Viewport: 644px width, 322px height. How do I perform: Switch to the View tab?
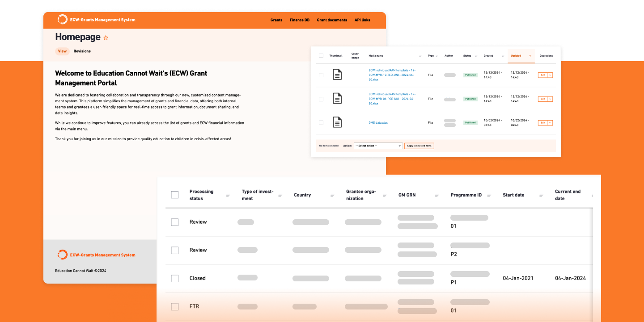[62, 51]
